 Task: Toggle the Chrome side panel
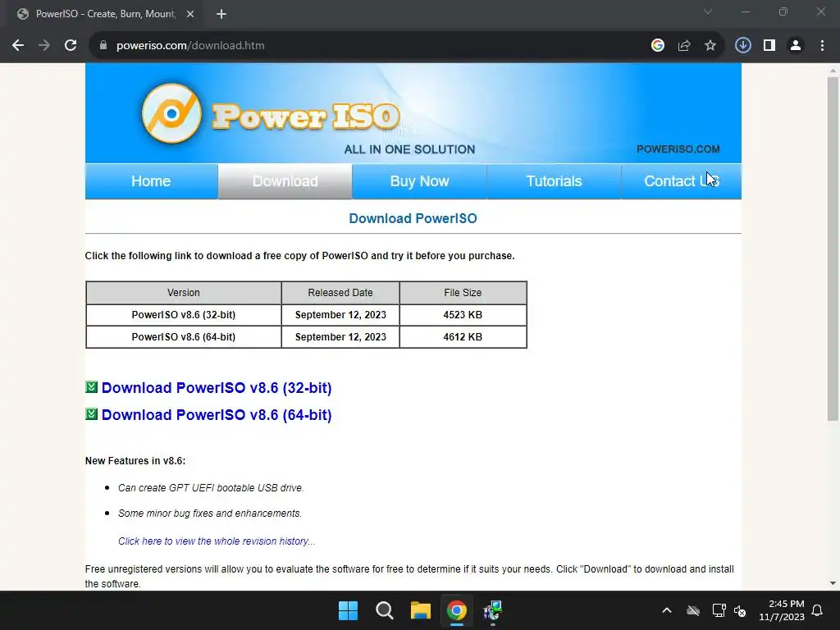coord(769,46)
